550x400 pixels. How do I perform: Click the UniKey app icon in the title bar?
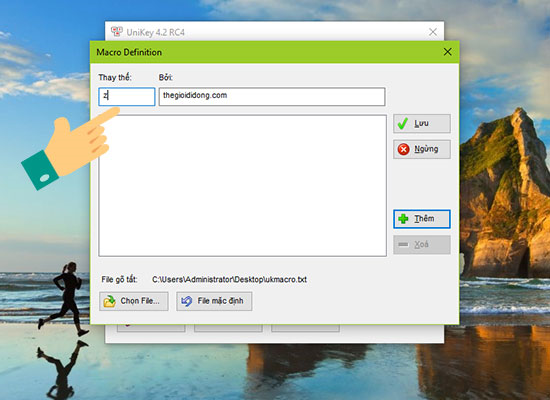coord(117,32)
